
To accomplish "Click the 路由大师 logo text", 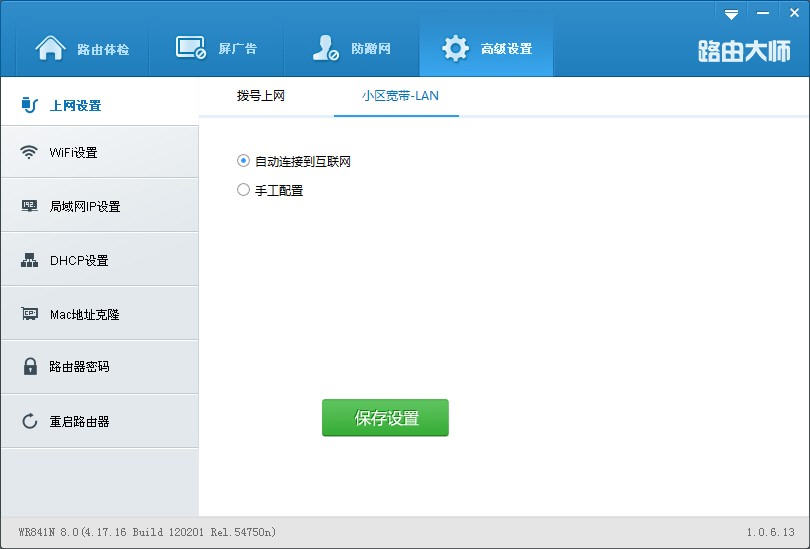I will click(744, 51).
